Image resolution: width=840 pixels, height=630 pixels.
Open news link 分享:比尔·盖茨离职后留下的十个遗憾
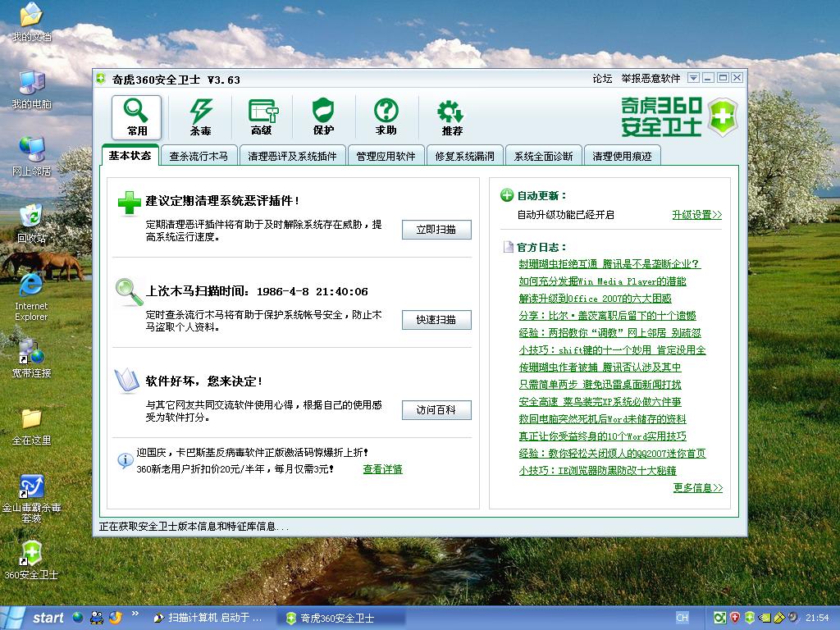tap(607, 316)
